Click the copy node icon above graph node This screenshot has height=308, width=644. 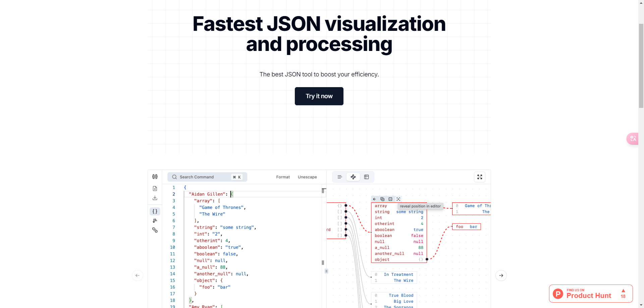(x=382, y=199)
